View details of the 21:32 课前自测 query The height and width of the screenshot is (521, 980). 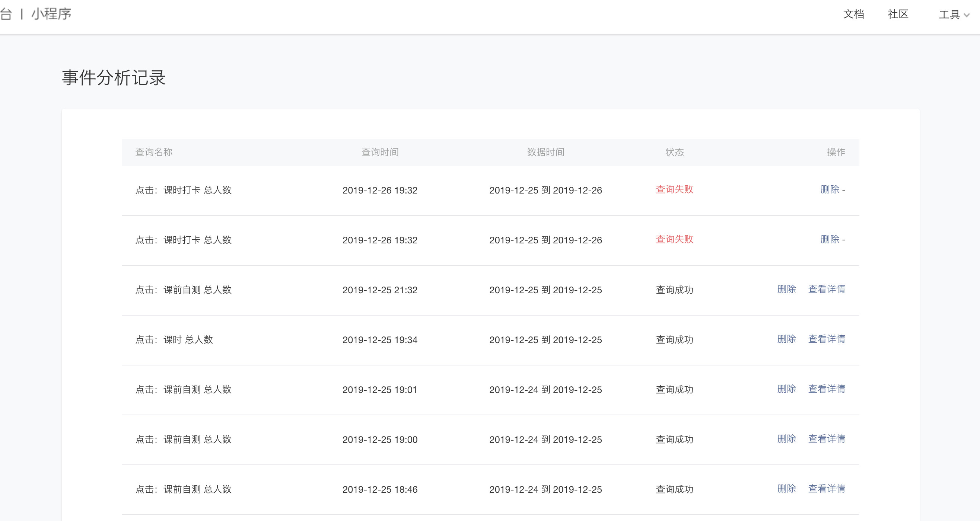click(826, 289)
